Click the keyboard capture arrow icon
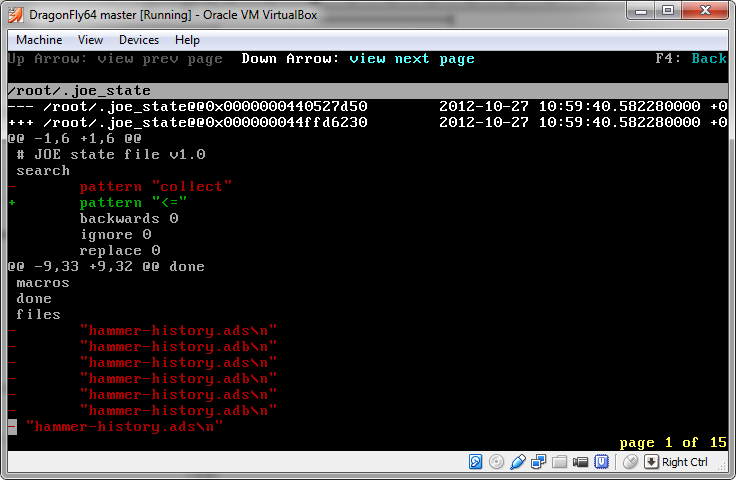The width and height of the screenshot is (736, 480). click(x=651, y=462)
